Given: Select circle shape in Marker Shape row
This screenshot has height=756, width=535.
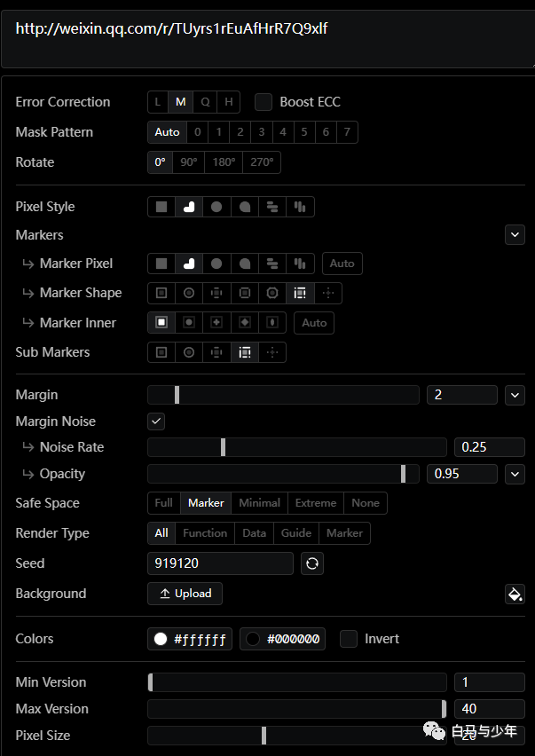Looking at the screenshot, I should tap(189, 293).
